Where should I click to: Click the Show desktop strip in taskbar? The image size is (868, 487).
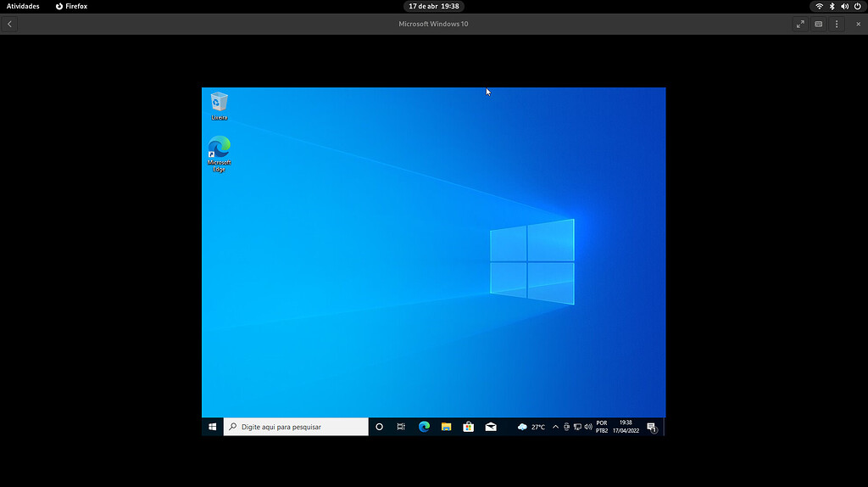click(x=664, y=427)
